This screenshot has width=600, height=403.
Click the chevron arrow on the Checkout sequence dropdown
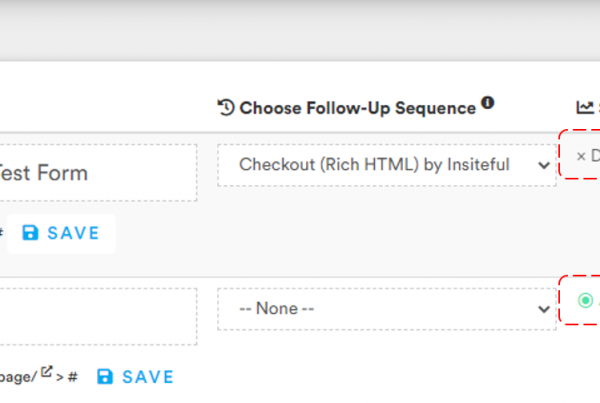pyautogui.click(x=544, y=164)
